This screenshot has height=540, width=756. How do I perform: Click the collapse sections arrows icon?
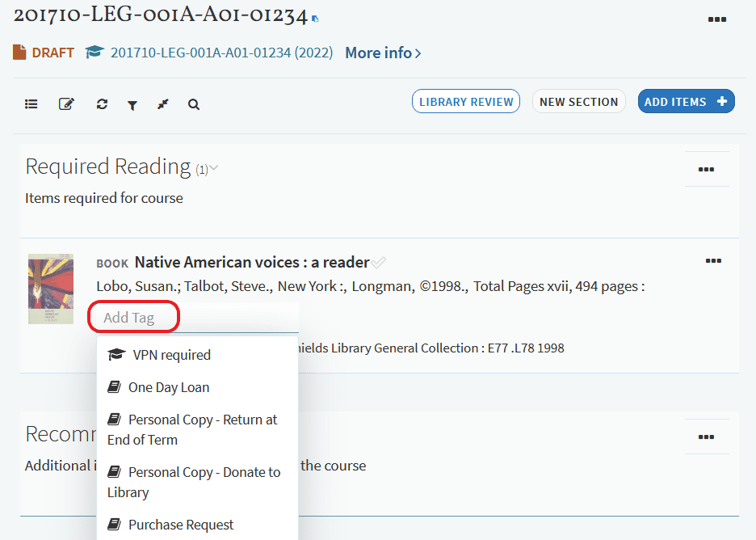pos(163,104)
